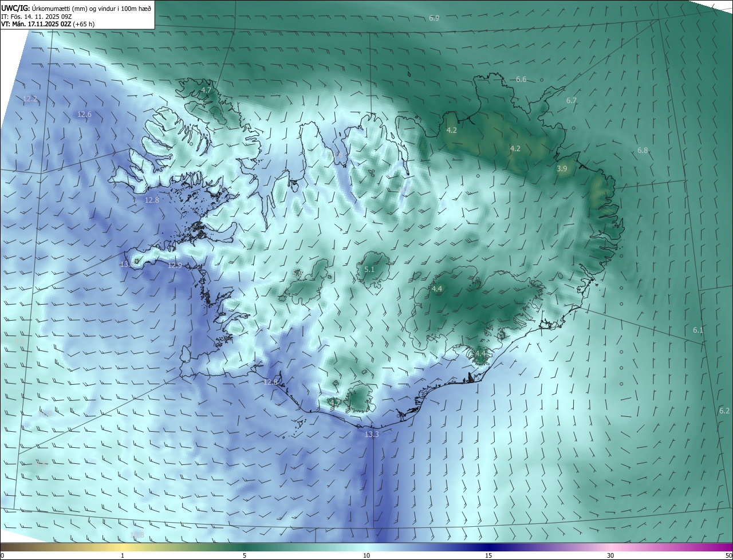Click the 13.3 value off the south coast
This screenshot has width=733, height=560.
click(x=372, y=435)
